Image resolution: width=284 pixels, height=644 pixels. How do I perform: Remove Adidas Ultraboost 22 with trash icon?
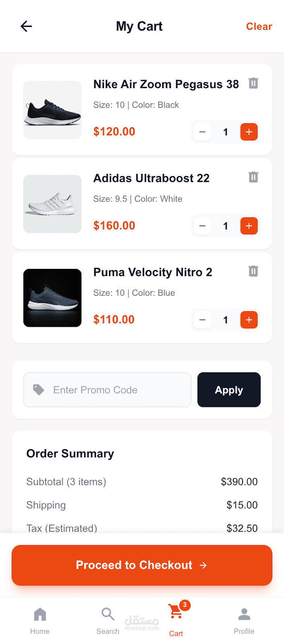[253, 177]
